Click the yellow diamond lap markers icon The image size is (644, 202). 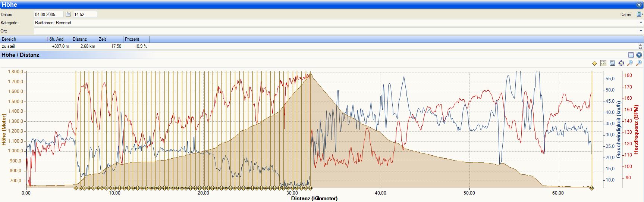[x=594, y=63]
